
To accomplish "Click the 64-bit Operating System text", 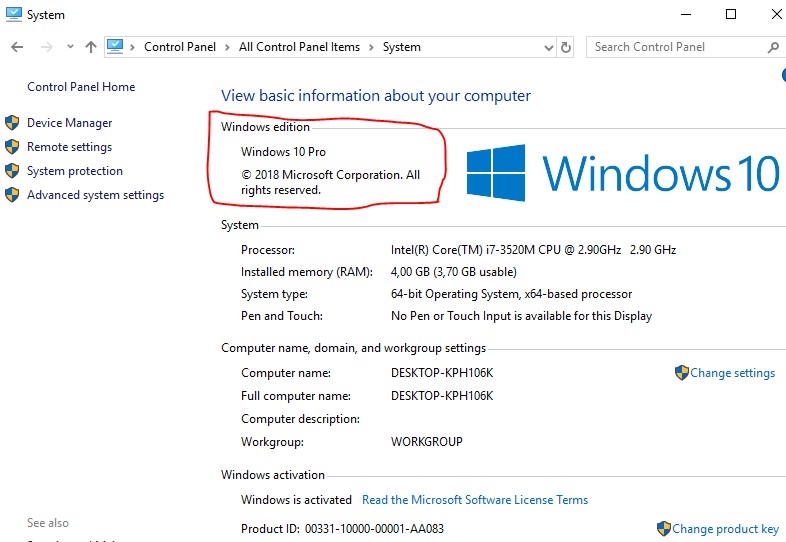I will pyautogui.click(x=511, y=294).
